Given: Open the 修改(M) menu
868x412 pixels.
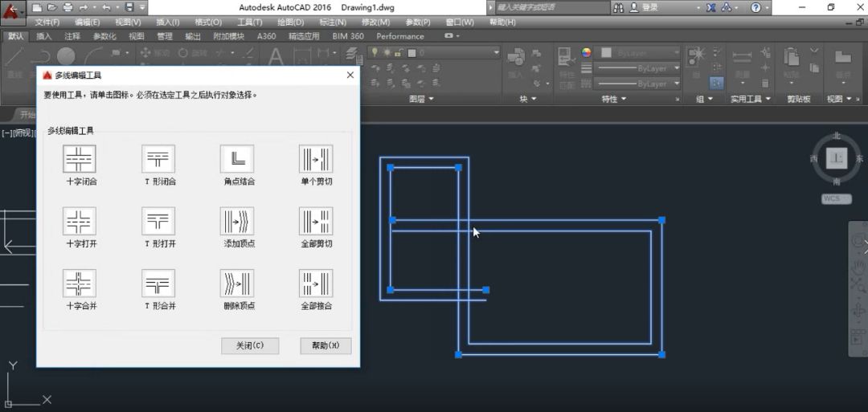Looking at the screenshot, I should pyautogui.click(x=376, y=22).
